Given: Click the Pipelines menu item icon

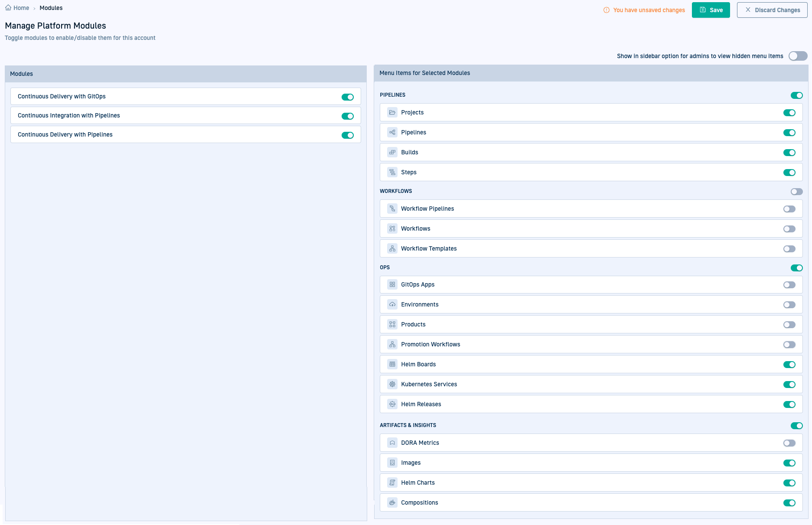Looking at the screenshot, I should [392, 132].
